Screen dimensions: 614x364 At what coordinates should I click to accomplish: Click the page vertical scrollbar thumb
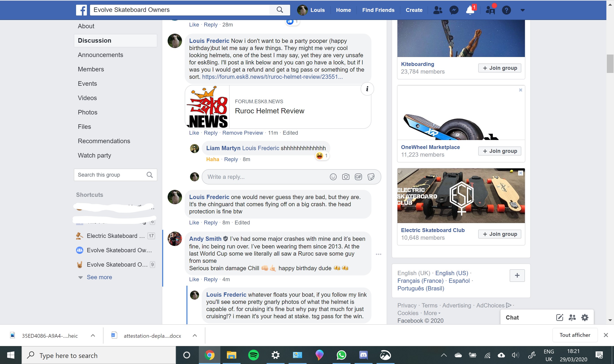coord(610,64)
